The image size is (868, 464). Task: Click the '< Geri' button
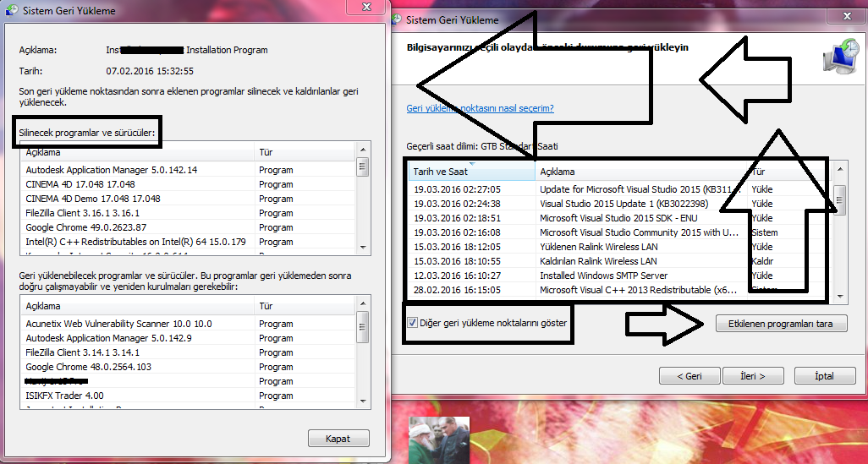pos(689,375)
